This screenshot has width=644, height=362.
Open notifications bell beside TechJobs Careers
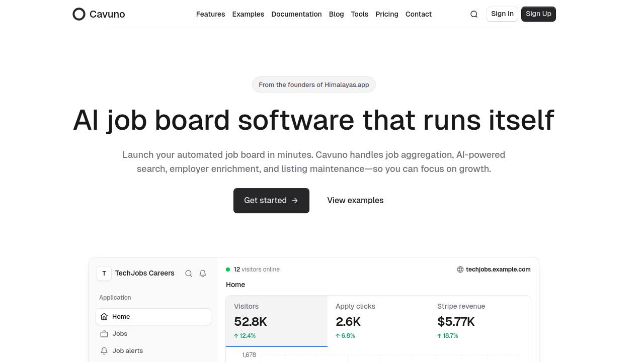point(203,274)
